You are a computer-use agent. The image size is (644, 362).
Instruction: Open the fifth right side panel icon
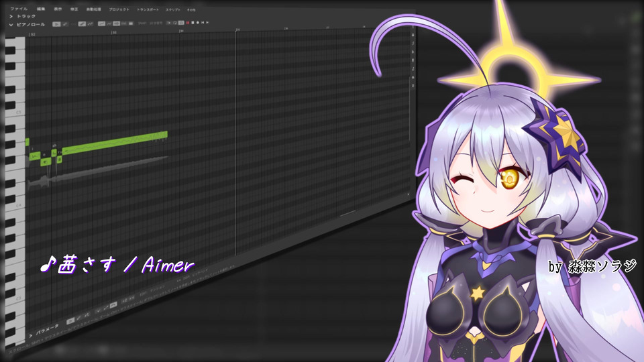point(413,69)
